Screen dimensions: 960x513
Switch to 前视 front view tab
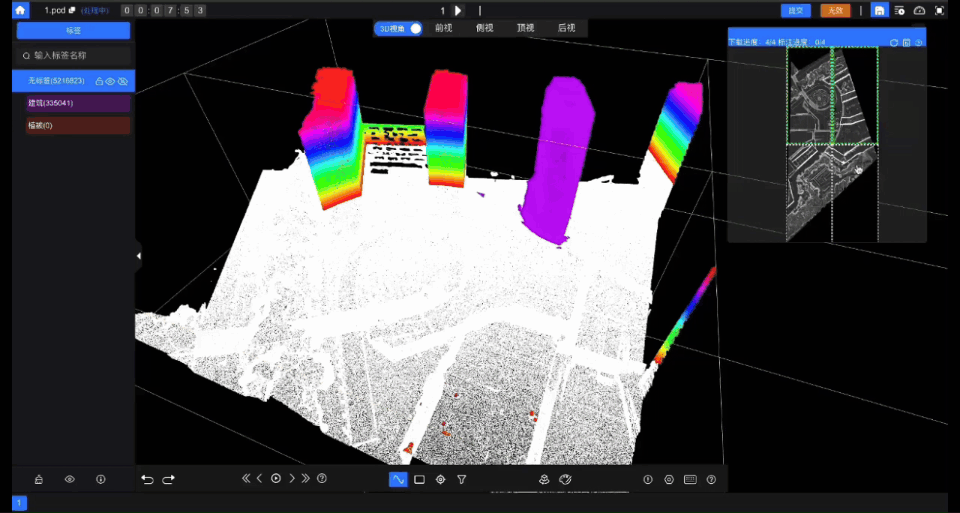tap(443, 28)
